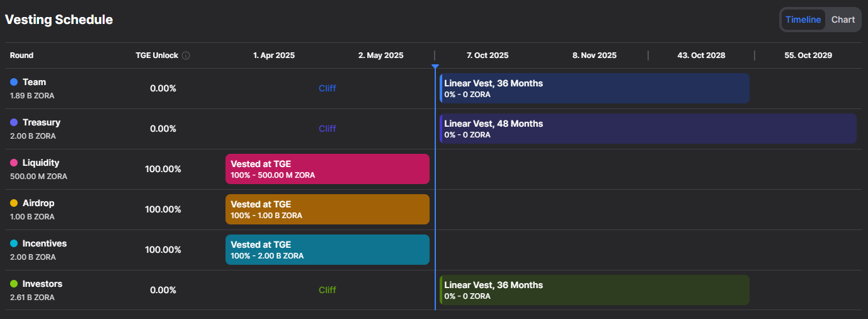
Task: Select Team Linear Vest 36 Months bar
Action: pos(594,88)
